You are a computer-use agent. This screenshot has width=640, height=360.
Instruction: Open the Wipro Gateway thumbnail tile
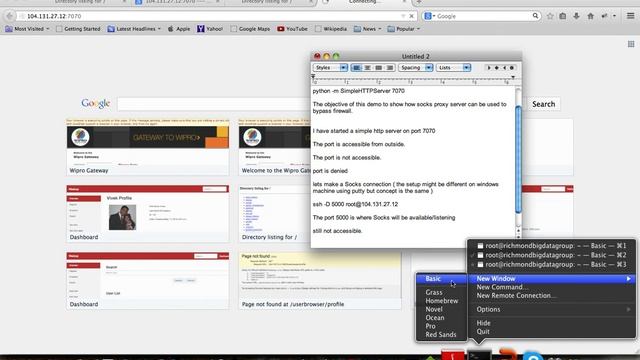pos(148,147)
